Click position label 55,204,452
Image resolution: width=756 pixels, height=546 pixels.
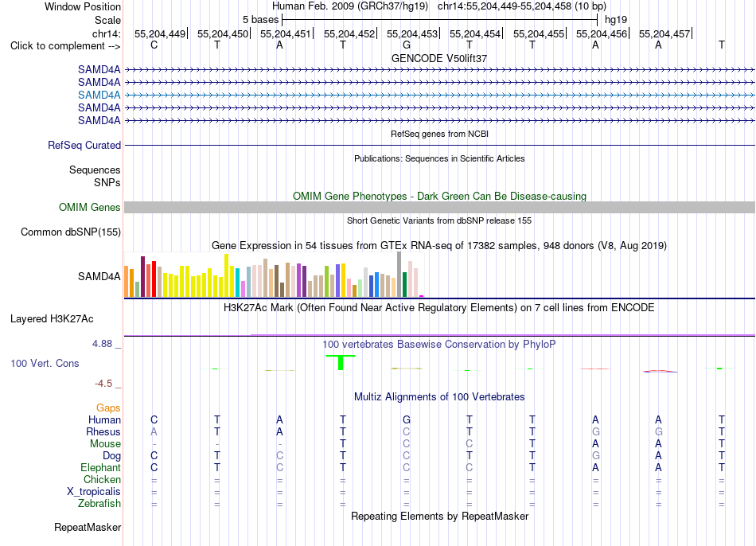[x=349, y=33]
